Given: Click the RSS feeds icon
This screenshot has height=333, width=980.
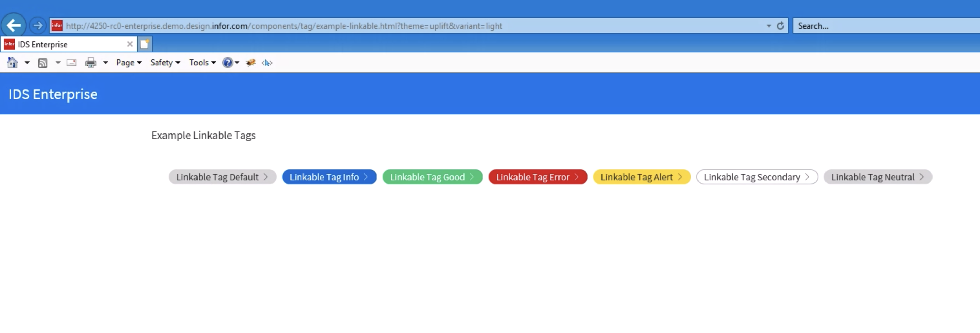Looking at the screenshot, I should pyautogui.click(x=43, y=63).
